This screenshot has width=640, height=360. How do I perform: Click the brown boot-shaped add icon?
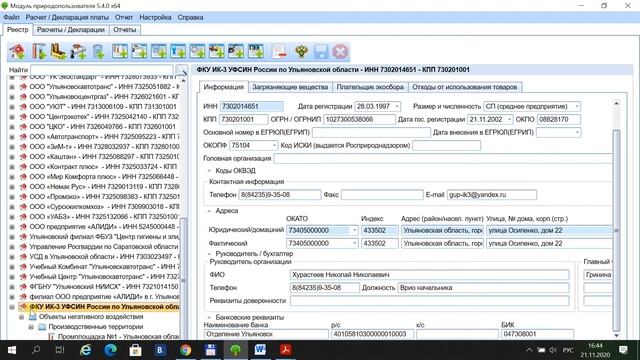[58, 51]
